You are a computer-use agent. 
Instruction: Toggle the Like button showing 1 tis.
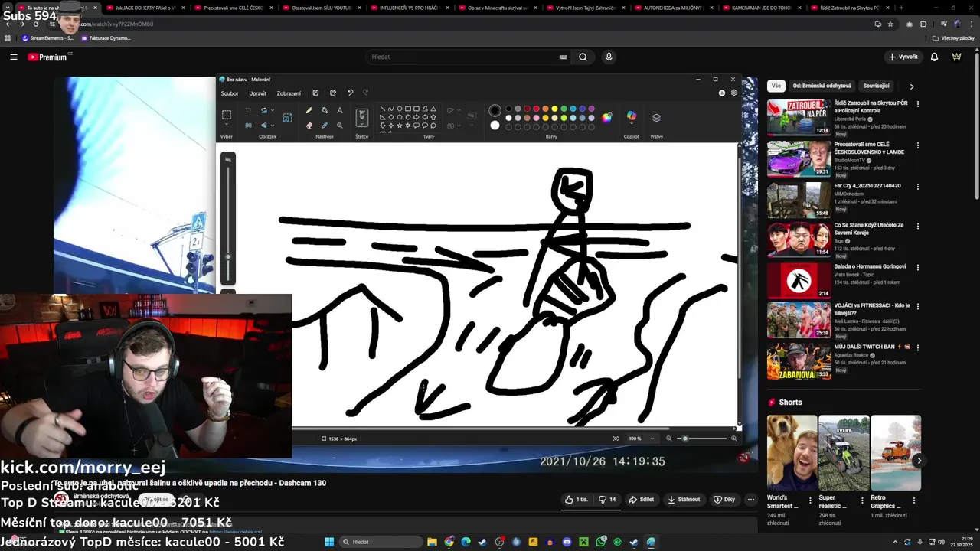(577, 500)
